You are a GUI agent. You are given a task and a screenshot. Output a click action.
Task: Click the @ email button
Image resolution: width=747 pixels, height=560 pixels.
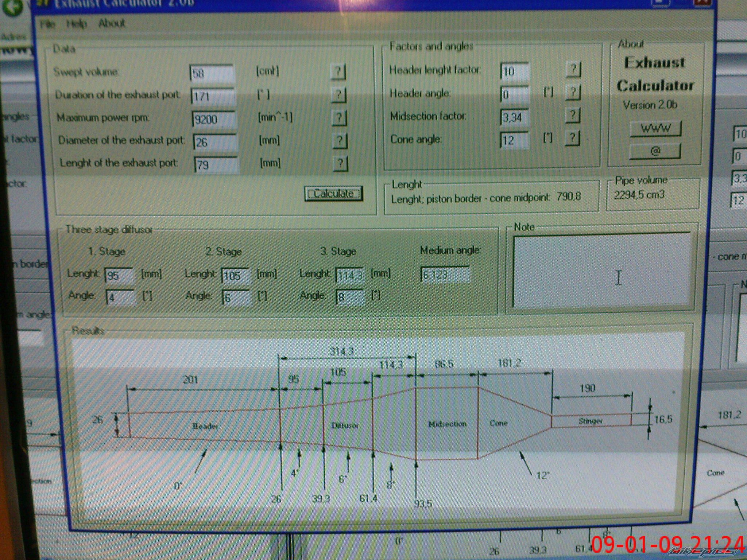(x=655, y=151)
